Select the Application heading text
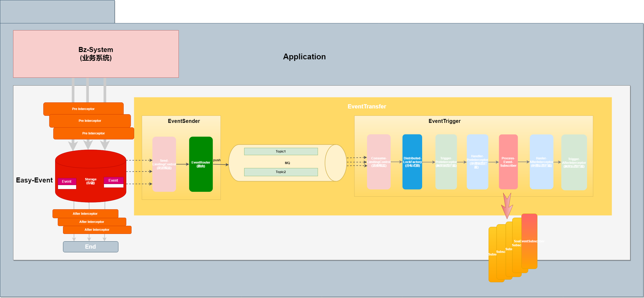644x298 pixels. (x=304, y=57)
